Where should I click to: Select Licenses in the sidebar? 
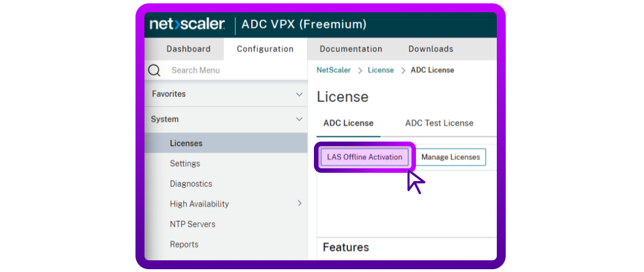(186, 143)
